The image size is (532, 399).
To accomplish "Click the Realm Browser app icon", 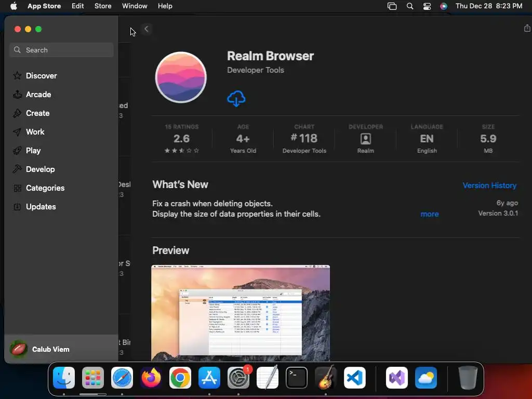I will pyautogui.click(x=181, y=77).
